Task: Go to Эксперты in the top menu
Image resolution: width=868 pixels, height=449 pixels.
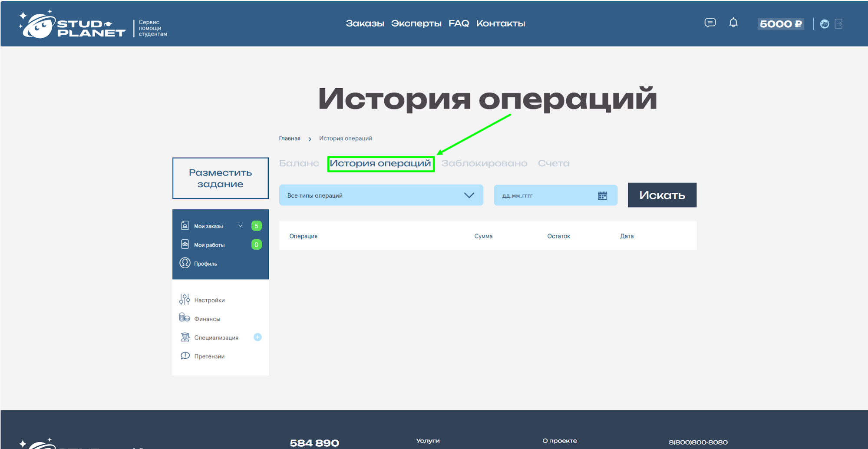Action: [x=416, y=23]
